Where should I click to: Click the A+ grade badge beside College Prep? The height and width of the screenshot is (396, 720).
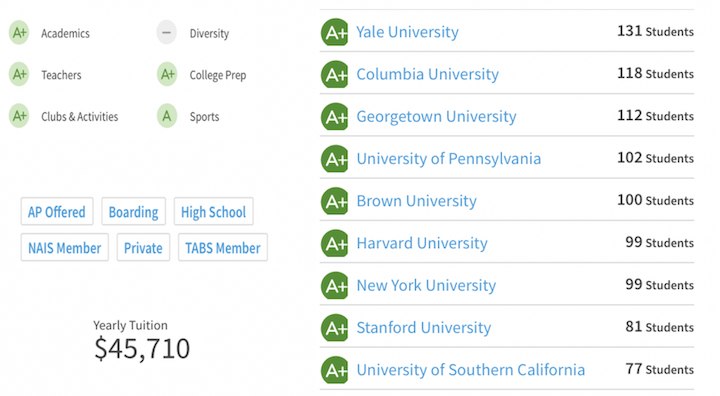[x=167, y=74]
